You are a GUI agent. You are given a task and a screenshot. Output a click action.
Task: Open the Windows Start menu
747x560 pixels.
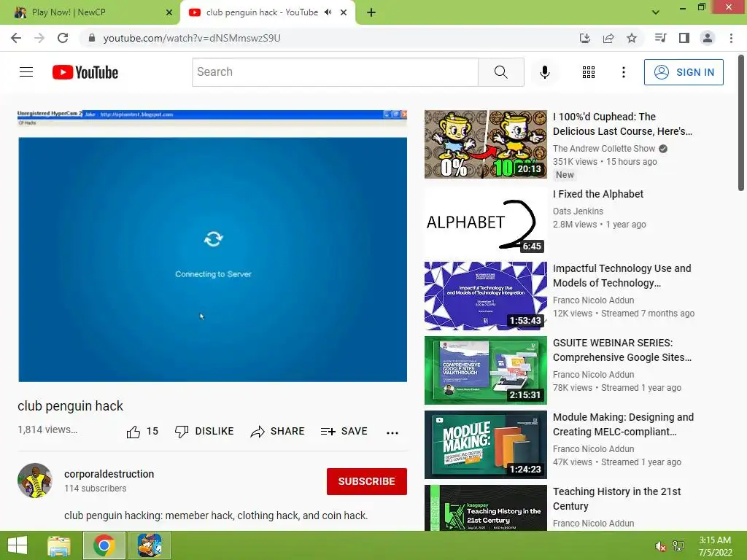[18, 545]
